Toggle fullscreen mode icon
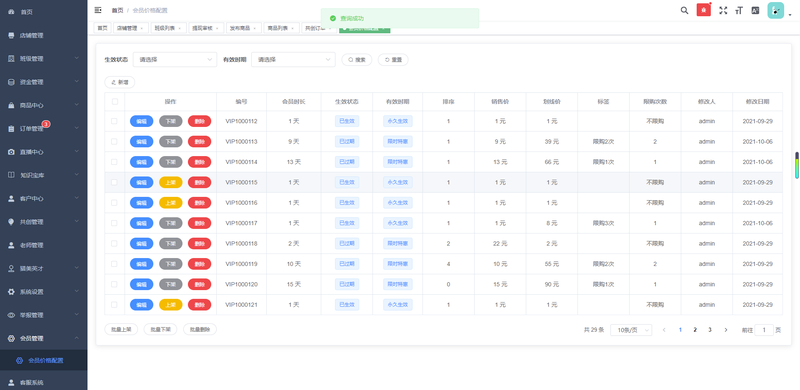 click(723, 10)
